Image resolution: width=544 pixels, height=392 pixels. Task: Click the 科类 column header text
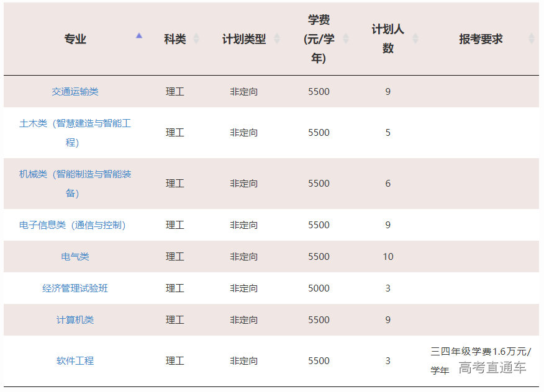(175, 39)
